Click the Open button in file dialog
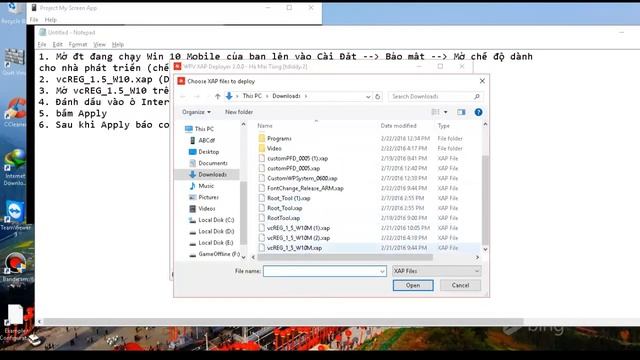The image size is (640, 360). click(x=413, y=285)
